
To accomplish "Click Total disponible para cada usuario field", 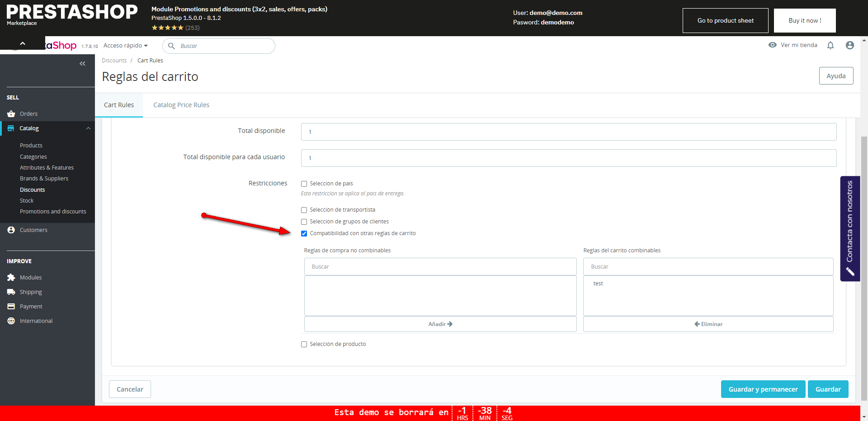I will point(569,158).
